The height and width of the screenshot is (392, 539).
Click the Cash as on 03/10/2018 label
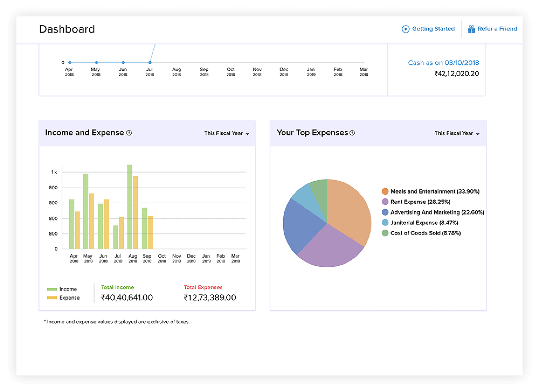point(443,63)
